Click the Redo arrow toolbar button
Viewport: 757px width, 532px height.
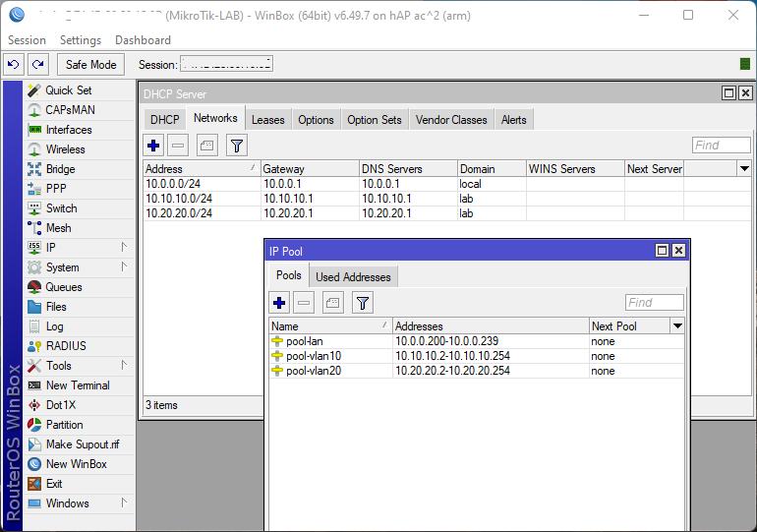click(x=38, y=64)
